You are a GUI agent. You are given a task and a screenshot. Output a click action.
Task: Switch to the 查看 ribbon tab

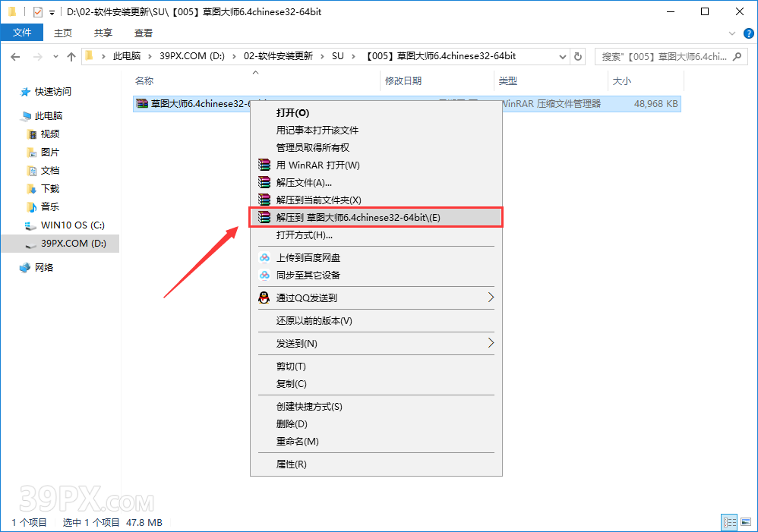(x=144, y=33)
